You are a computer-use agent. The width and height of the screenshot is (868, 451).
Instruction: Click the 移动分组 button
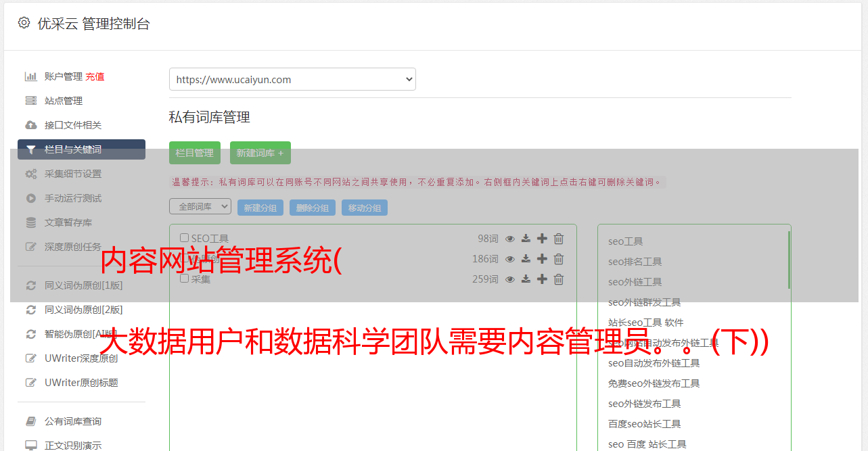point(365,208)
